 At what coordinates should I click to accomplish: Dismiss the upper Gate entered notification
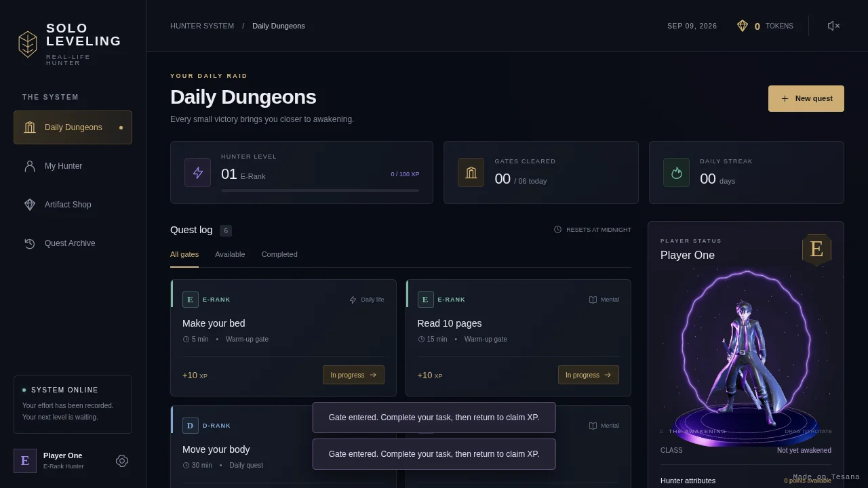pos(434,418)
